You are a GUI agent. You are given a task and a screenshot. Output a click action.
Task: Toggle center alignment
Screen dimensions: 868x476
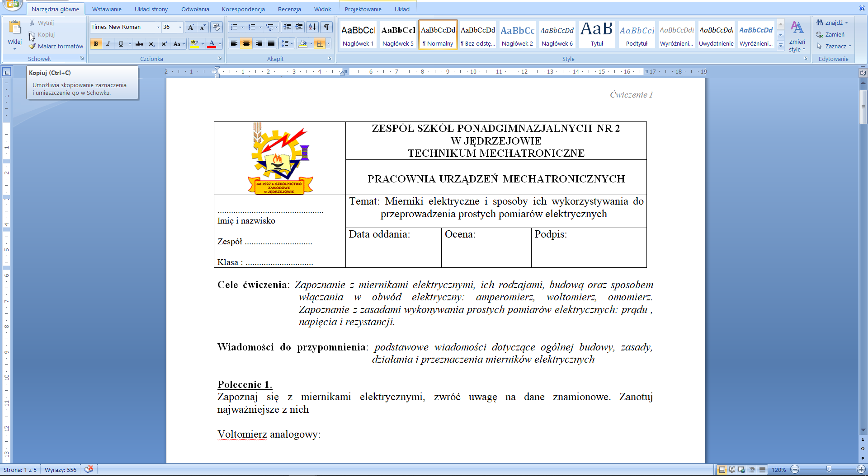[246, 43]
